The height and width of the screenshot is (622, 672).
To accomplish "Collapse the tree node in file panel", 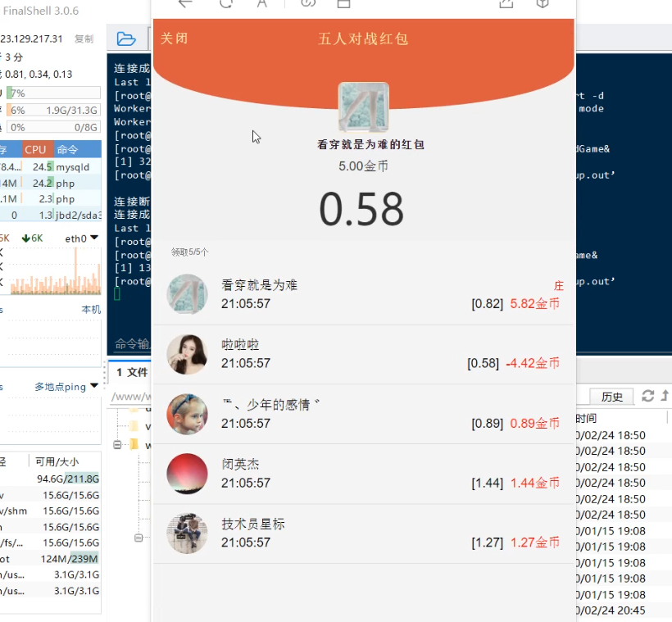I will 117,444.
